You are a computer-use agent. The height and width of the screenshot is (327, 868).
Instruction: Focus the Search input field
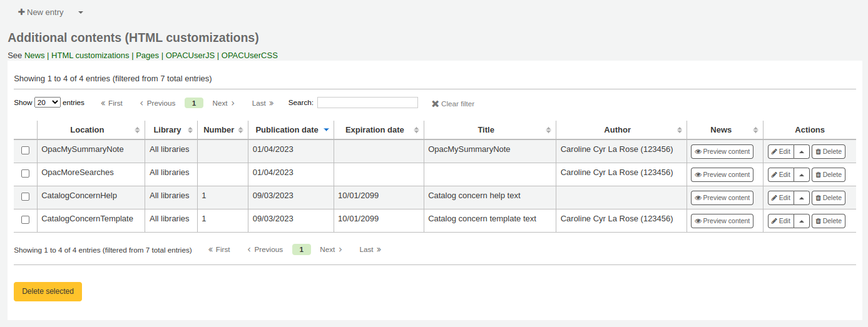[367, 103]
